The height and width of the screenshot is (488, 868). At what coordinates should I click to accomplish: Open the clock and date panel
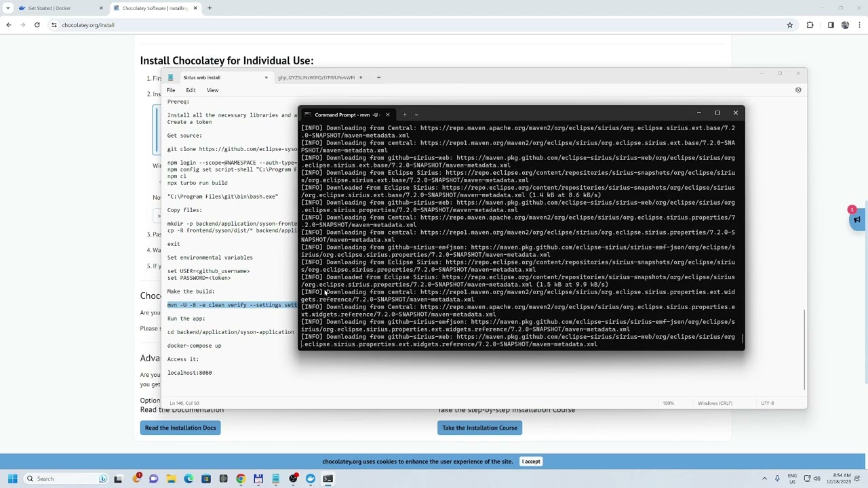[x=837, y=479]
